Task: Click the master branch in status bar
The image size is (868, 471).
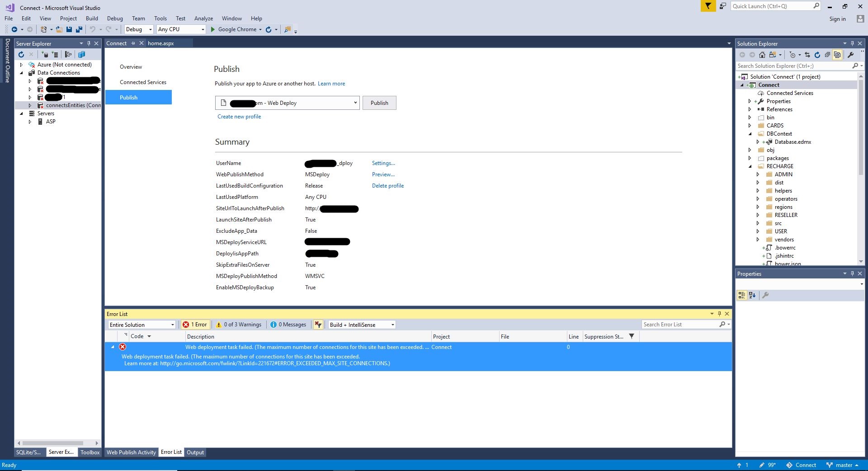Action: pyautogui.click(x=842, y=465)
